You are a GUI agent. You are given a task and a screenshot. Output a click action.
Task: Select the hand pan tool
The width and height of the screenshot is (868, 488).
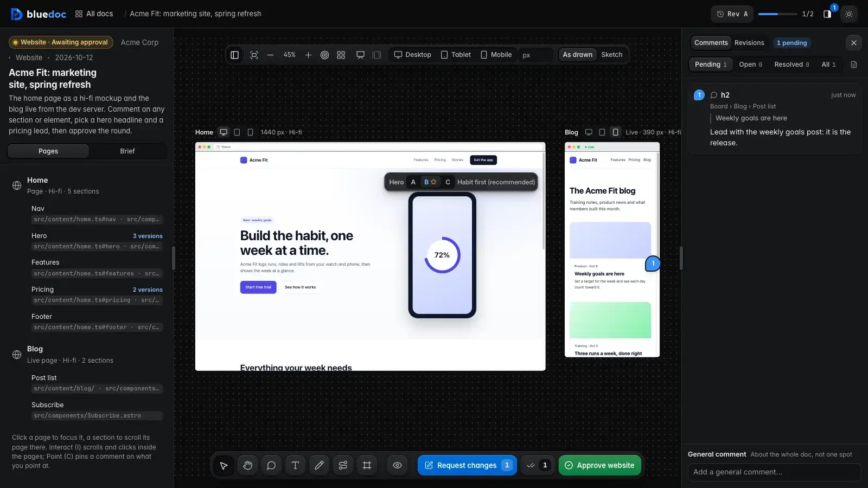247,465
